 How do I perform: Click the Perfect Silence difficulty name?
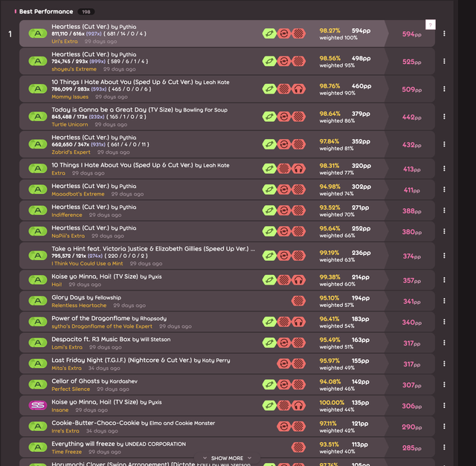[71, 389]
